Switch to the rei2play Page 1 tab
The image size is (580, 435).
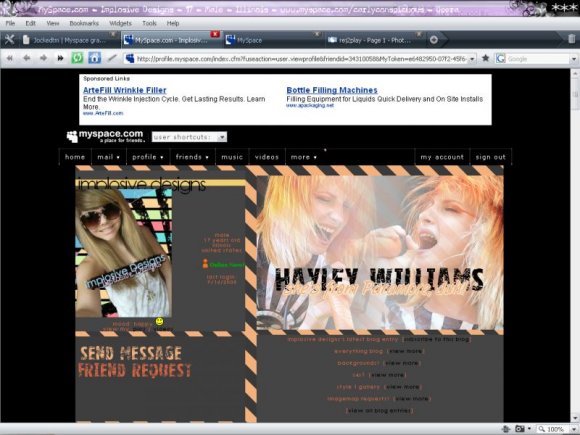[375, 40]
